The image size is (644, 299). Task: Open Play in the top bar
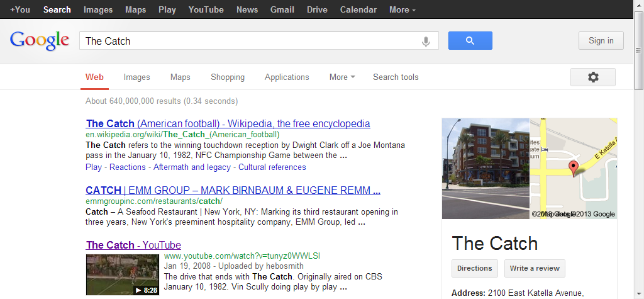click(x=167, y=10)
